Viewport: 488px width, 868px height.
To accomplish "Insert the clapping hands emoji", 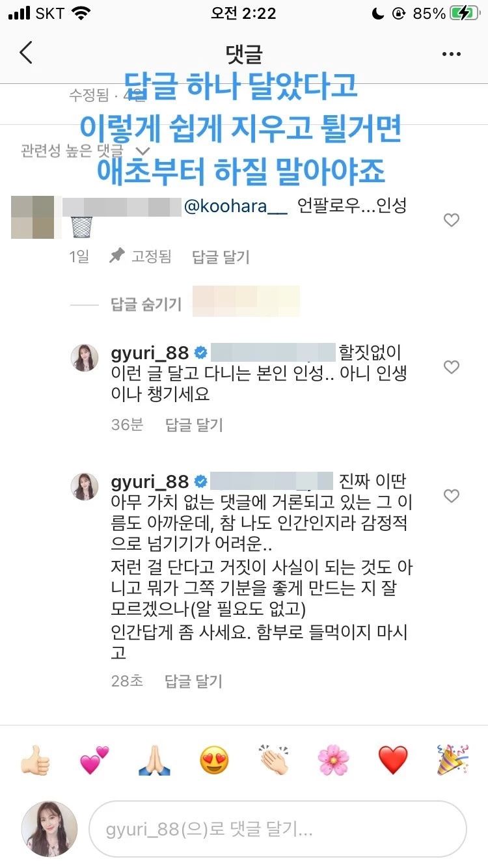I will 274,760.
